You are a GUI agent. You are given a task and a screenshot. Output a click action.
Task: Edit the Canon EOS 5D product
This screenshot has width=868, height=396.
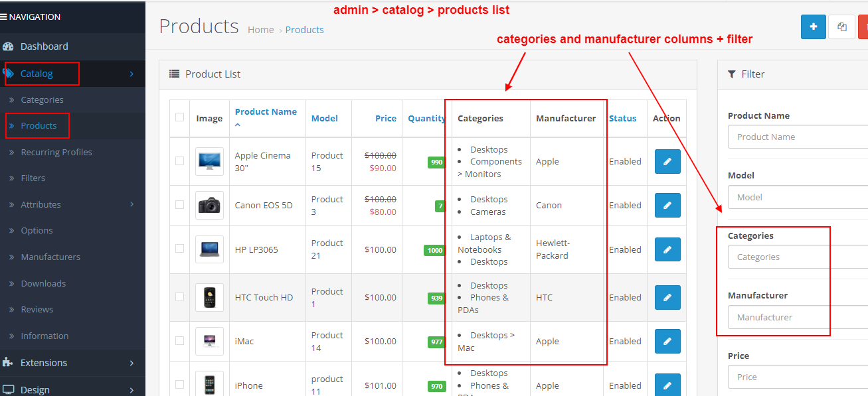click(x=667, y=205)
